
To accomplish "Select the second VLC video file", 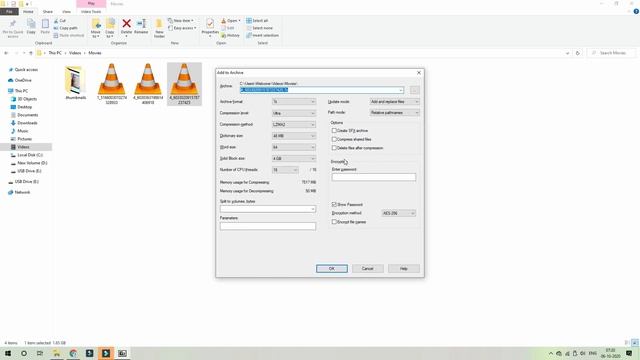I will (x=148, y=84).
